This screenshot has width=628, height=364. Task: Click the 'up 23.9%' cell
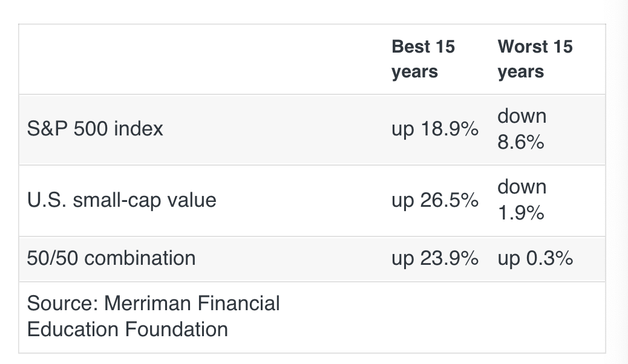tap(435, 258)
